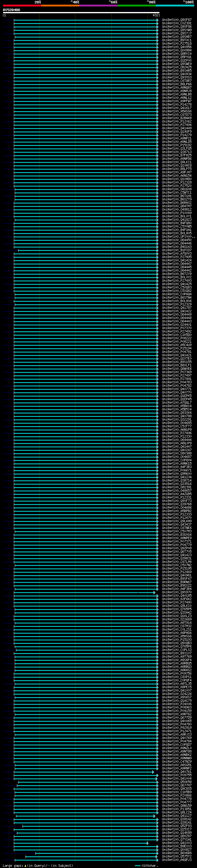Select the UniRef100_B8XLF1 label

177,365
